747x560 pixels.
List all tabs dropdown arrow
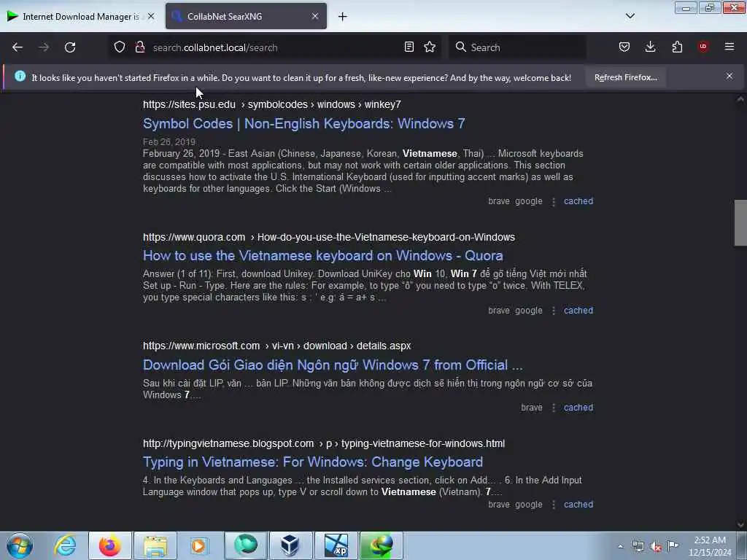pyautogui.click(x=630, y=16)
